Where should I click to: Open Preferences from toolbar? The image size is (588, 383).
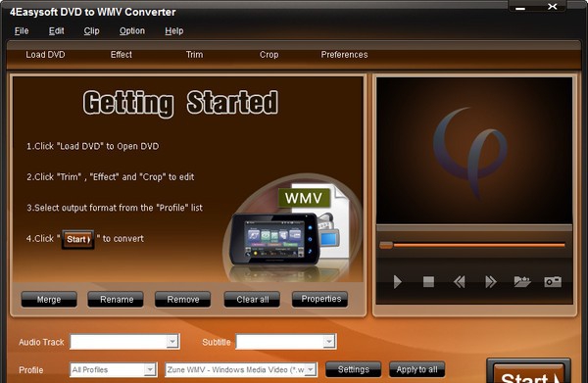[344, 55]
